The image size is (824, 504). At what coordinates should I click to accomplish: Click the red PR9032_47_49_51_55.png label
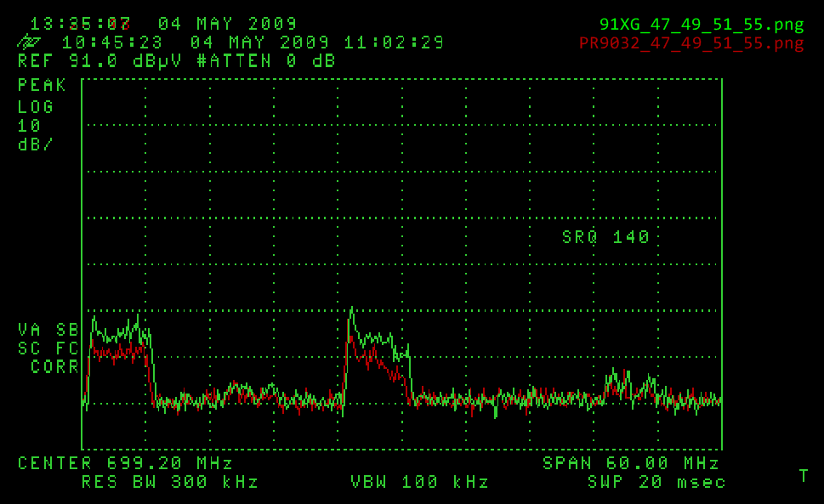pyautogui.click(x=691, y=43)
